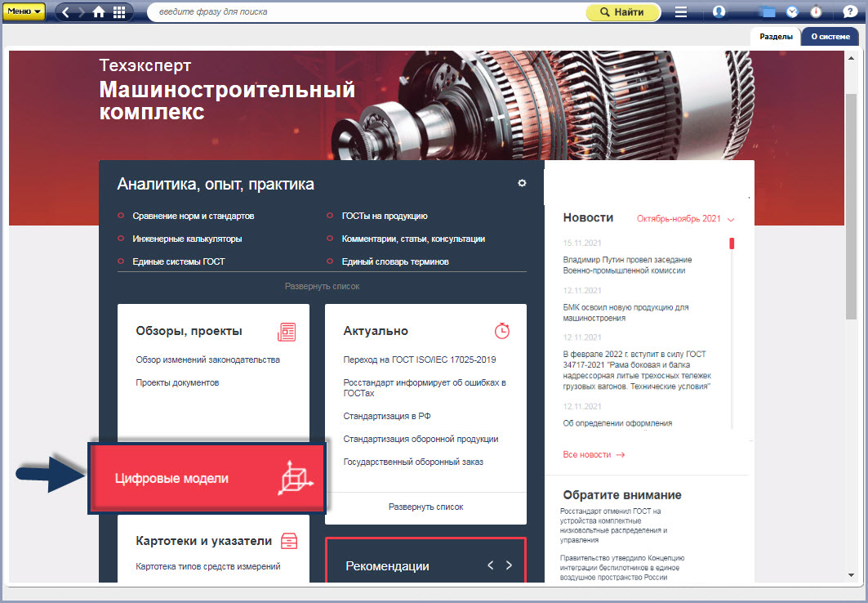
Task: Open the user profile icon
Action: tap(719, 11)
